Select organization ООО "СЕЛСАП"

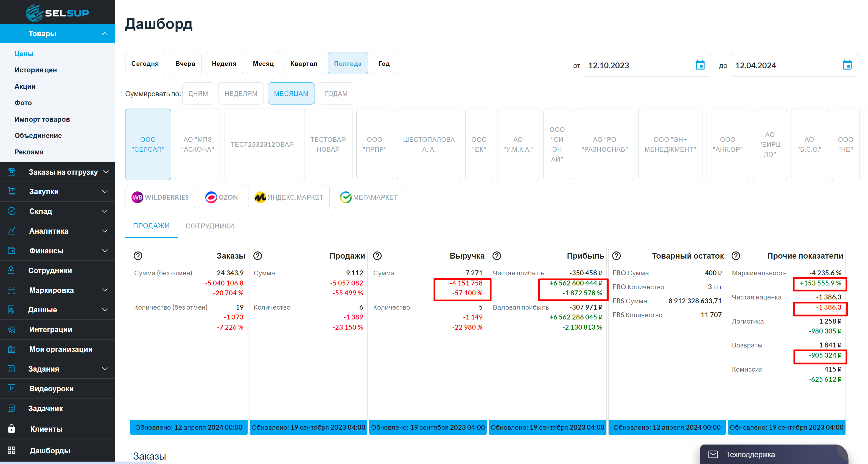[148, 145]
